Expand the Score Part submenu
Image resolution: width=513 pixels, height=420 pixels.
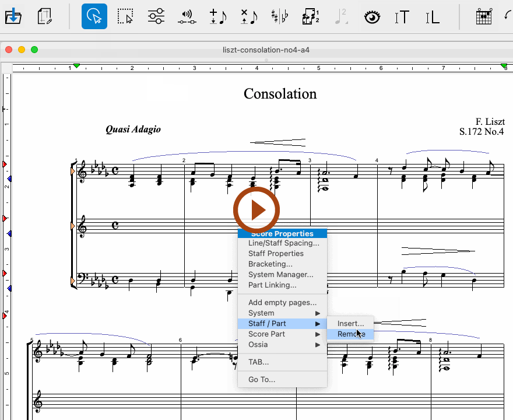tap(282, 334)
